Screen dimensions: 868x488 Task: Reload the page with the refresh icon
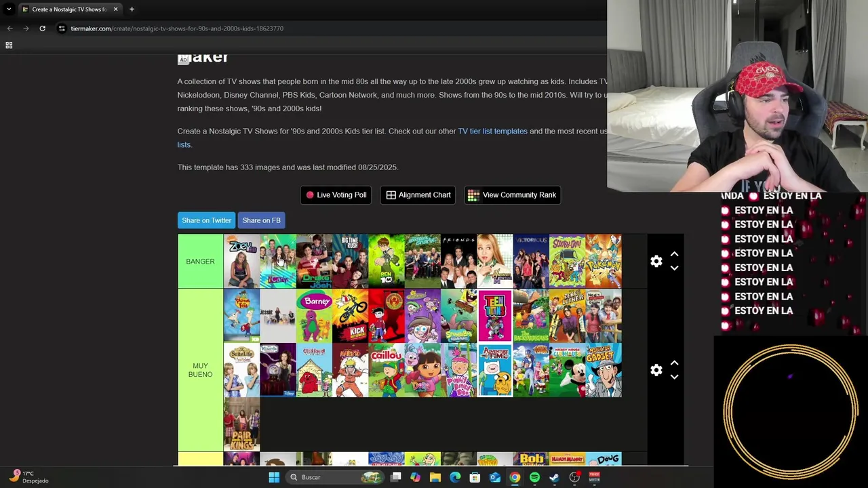click(42, 28)
